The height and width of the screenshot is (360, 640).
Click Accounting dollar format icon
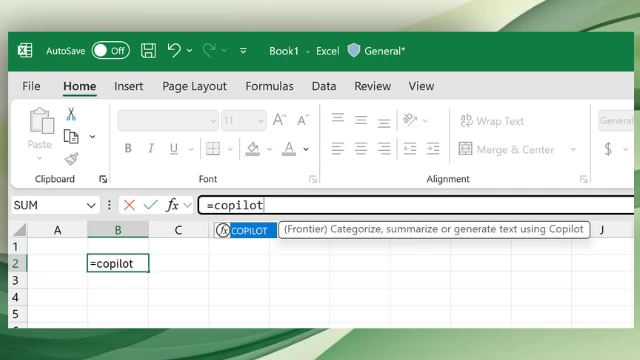point(608,149)
